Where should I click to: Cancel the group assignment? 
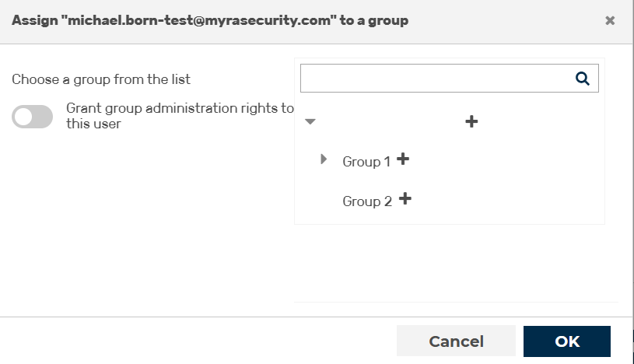click(x=456, y=341)
